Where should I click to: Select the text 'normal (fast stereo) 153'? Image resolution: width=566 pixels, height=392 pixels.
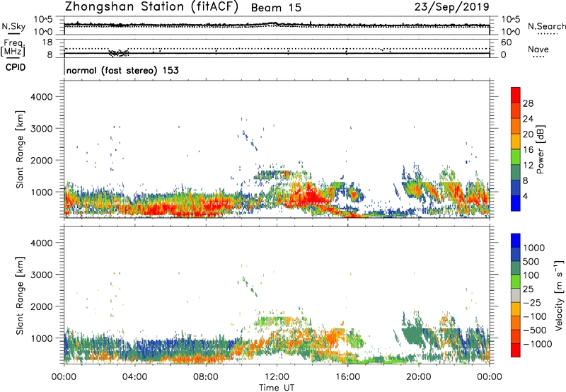122,70
